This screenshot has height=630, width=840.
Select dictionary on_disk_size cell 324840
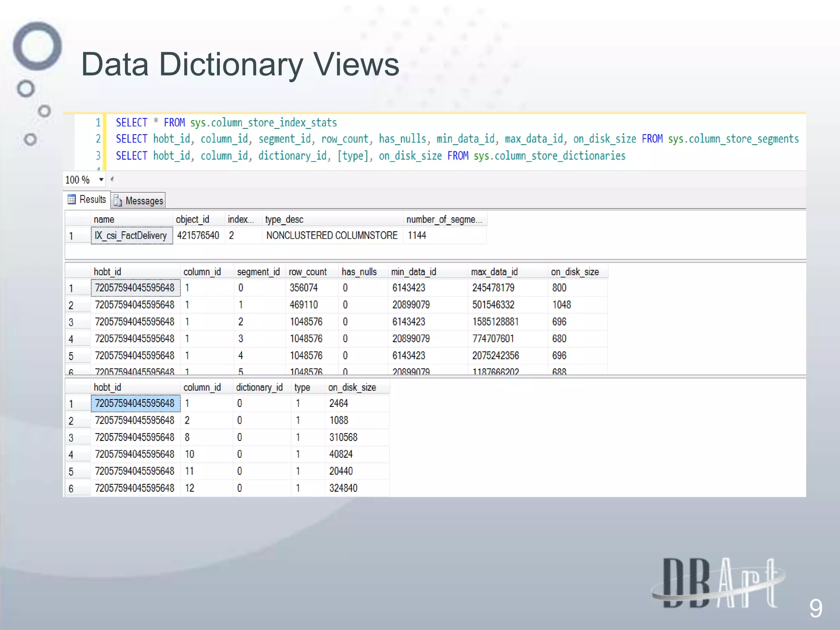[x=357, y=488]
